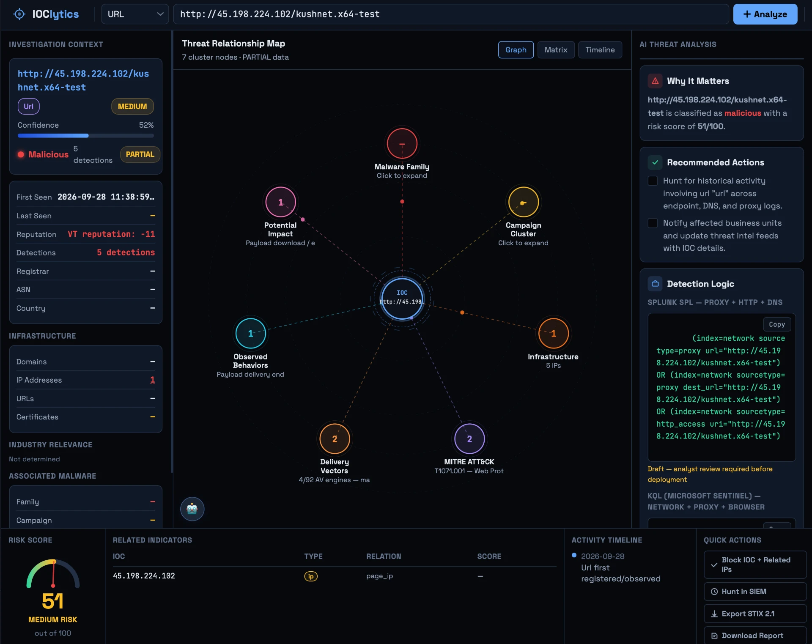Click the Download Report button
This screenshot has height=644, width=812.
coord(755,636)
